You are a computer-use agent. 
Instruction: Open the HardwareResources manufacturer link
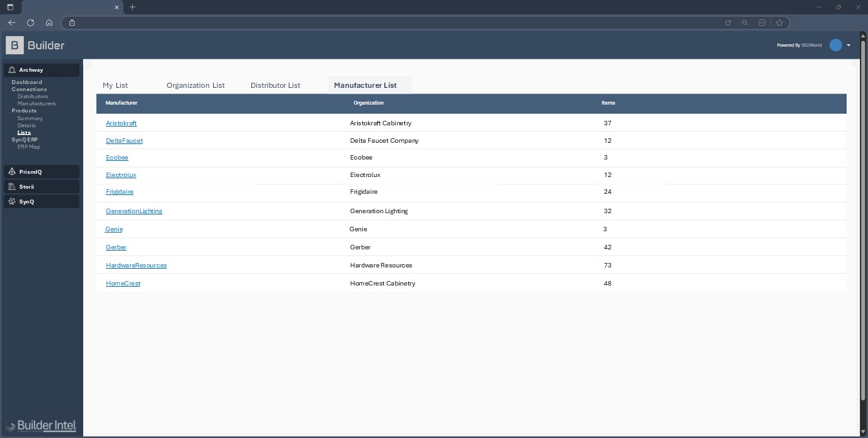(136, 266)
